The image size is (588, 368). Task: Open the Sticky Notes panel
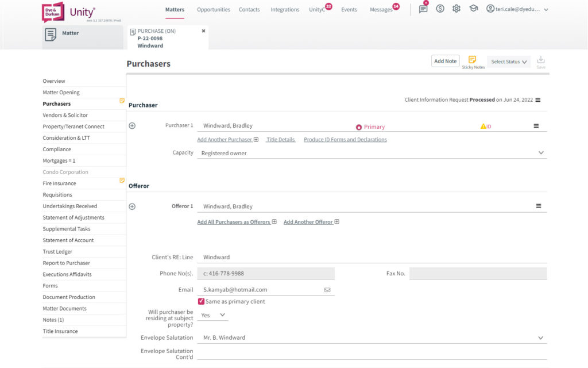tap(473, 60)
